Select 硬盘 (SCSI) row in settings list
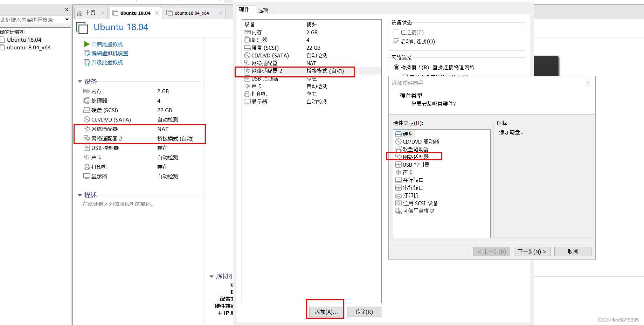Screen dimensions: 644x325 pos(312,48)
